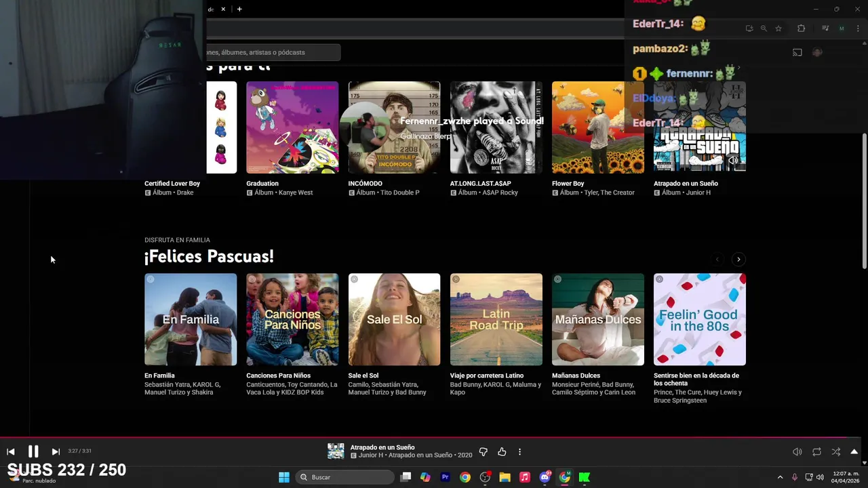
Task: Open File Explorer from the taskbar
Action: click(x=505, y=477)
